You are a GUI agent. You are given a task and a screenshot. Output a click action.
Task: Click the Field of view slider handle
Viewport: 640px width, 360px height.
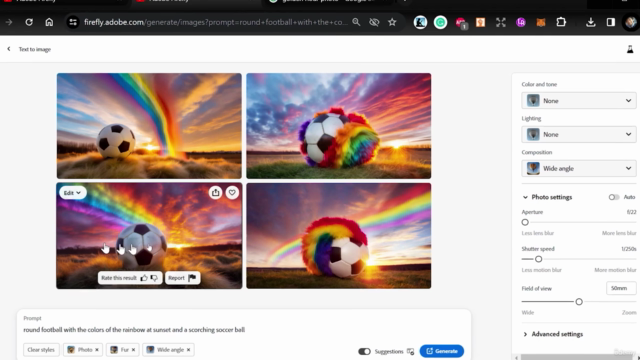[579, 302]
